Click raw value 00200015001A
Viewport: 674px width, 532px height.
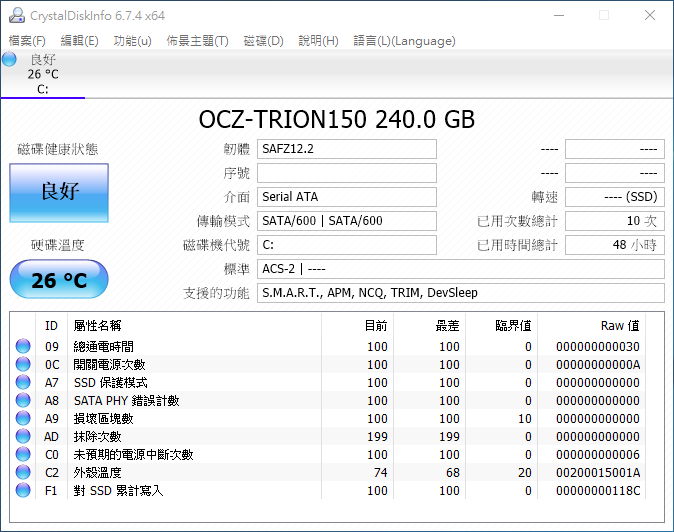598,473
